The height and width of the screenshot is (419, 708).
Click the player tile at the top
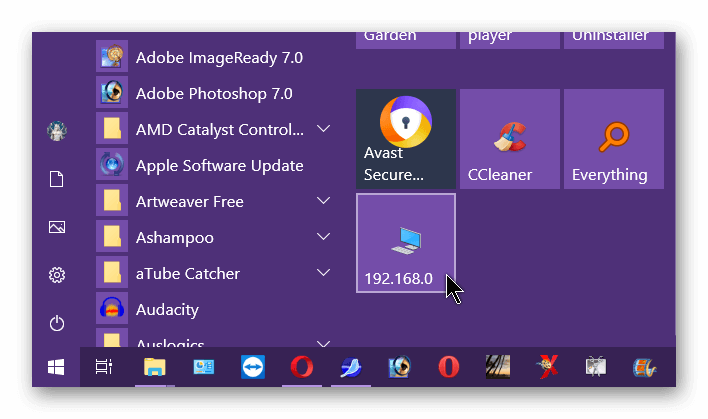point(510,40)
